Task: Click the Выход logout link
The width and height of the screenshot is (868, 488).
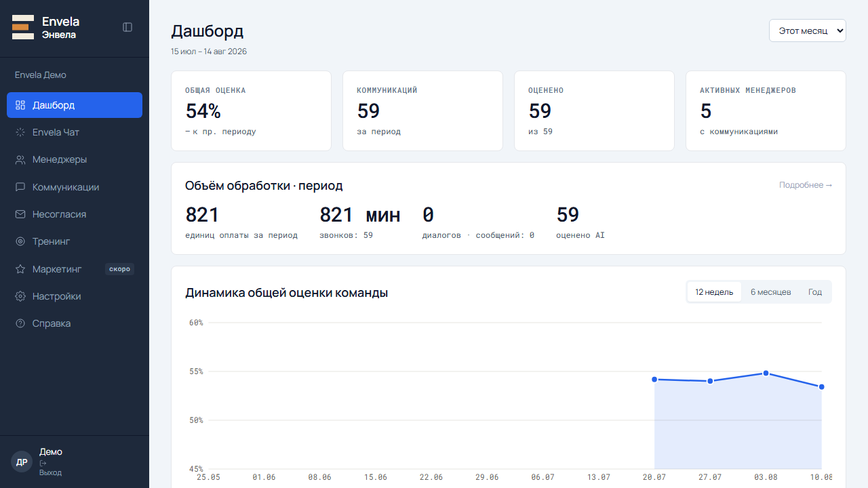Action: (x=50, y=472)
